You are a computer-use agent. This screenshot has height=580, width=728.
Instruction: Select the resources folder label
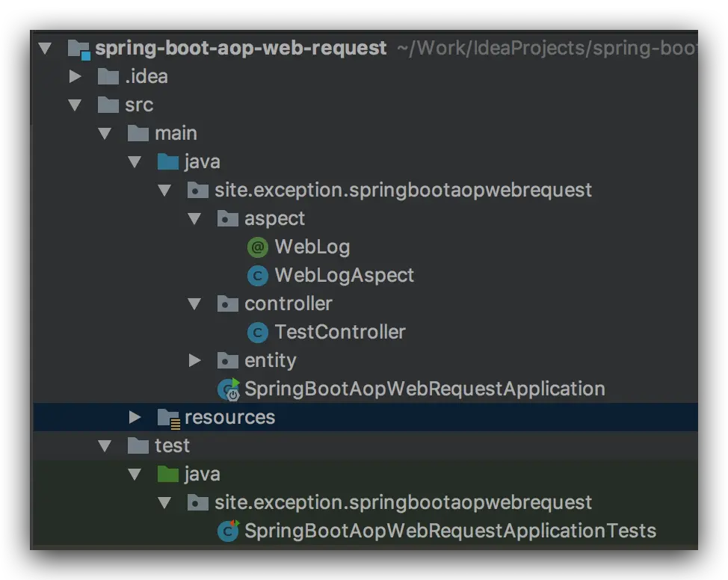(229, 418)
